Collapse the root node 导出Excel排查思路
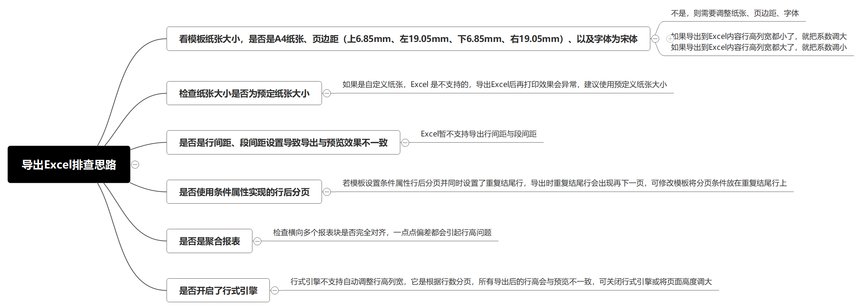The height and width of the screenshot is (308, 868). point(135,165)
